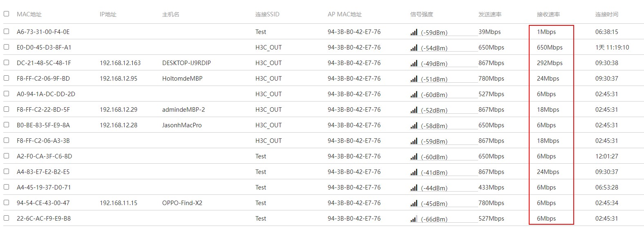Click hostname JasonhMacPro
Viewport: 644px width, 228px height.
(182, 125)
